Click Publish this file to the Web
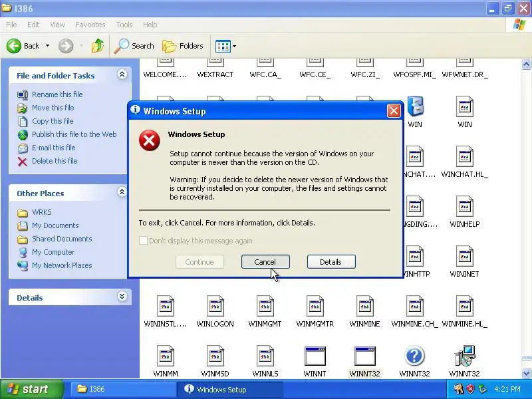532x399 pixels. [x=67, y=134]
